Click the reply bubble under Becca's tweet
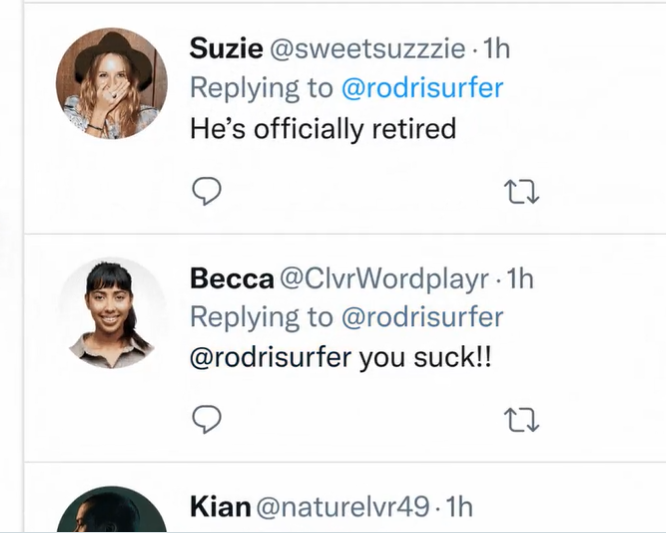The image size is (666, 533). [205, 421]
